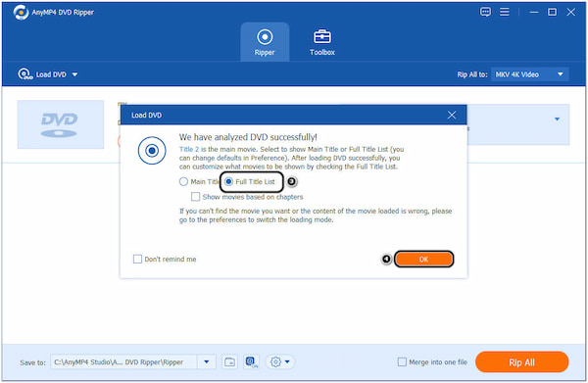Select the Main Title radio button
This screenshot has height=383, width=588.
point(183,182)
